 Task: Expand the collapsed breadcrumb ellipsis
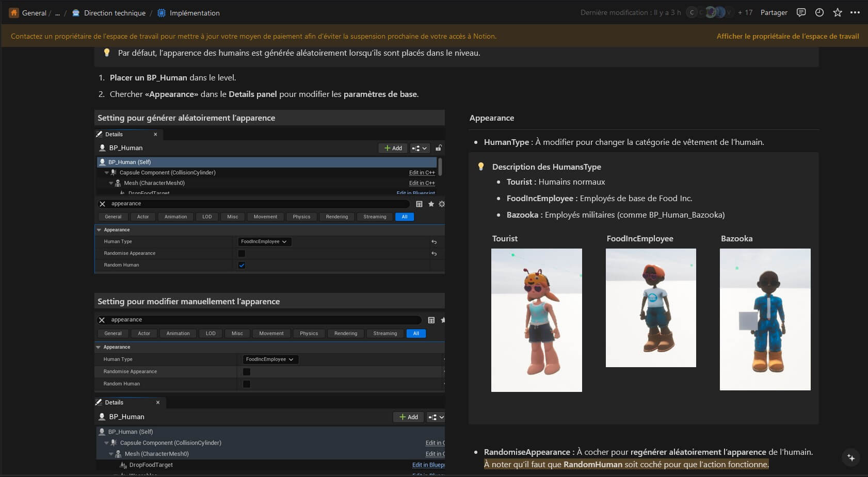(x=57, y=13)
